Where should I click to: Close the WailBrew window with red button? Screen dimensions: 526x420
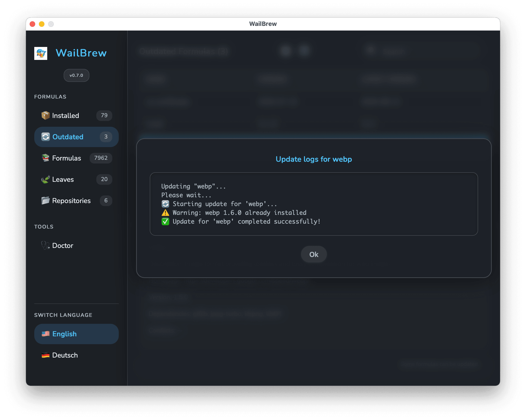pyautogui.click(x=32, y=24)
